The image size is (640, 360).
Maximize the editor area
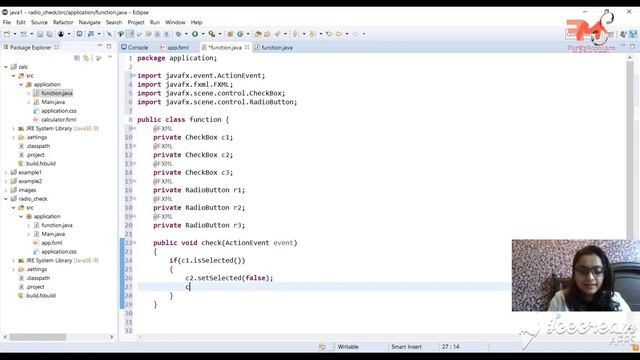pos(632,46)
